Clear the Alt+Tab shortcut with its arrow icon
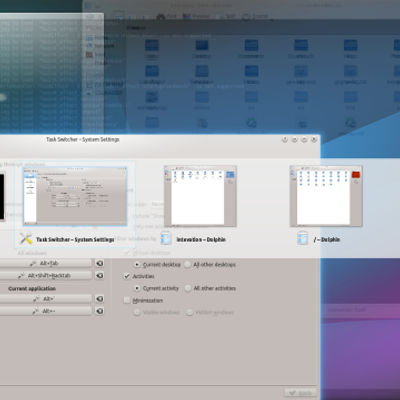400x400 pixels. point(99,263)
